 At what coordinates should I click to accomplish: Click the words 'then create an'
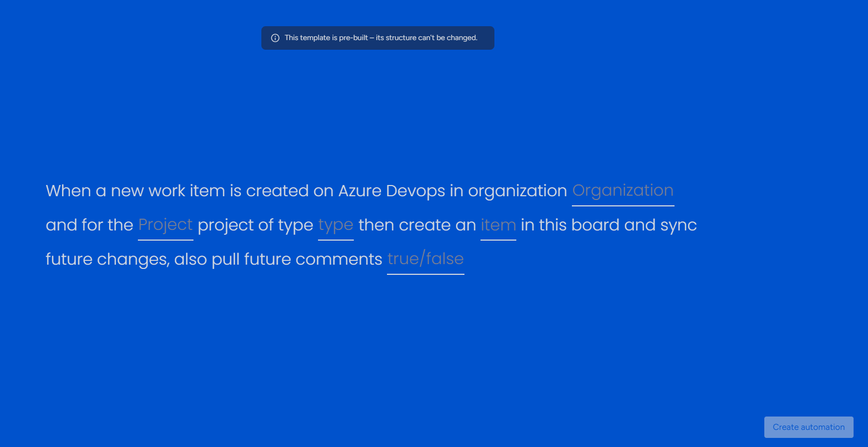pos(417,225)
